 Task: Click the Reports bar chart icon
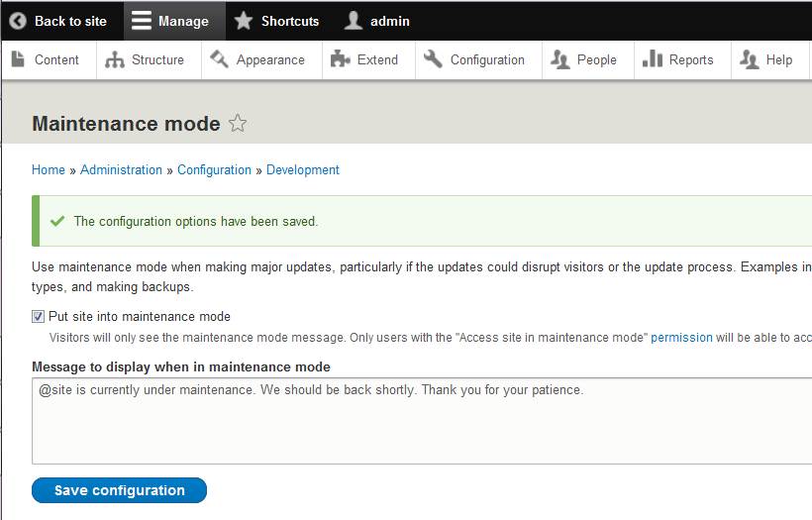click(x=653, y=58)
